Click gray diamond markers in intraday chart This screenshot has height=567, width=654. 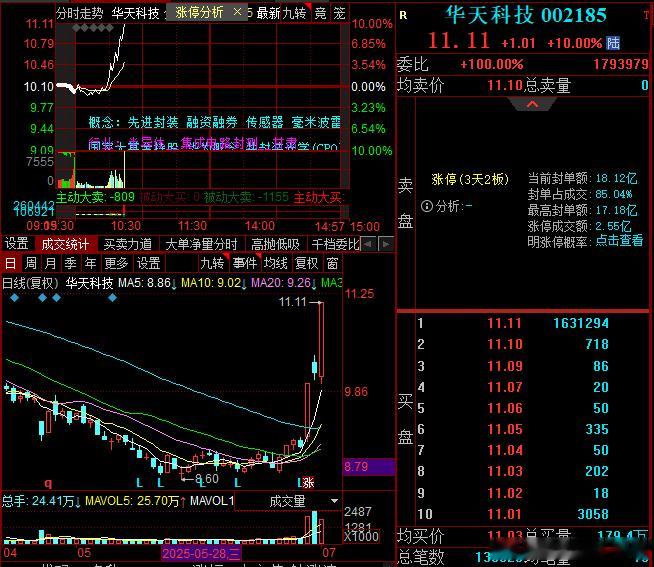coord(93,28)
